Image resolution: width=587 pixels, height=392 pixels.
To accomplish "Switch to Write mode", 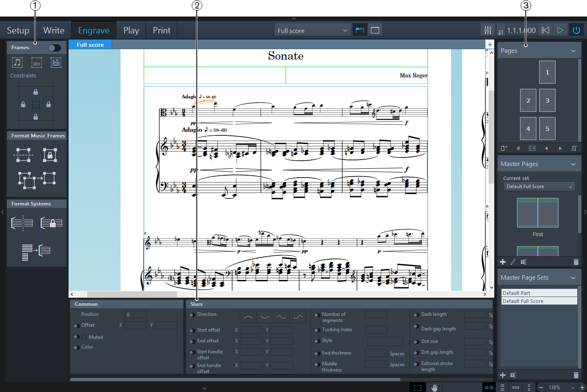I will coord(54,30).
